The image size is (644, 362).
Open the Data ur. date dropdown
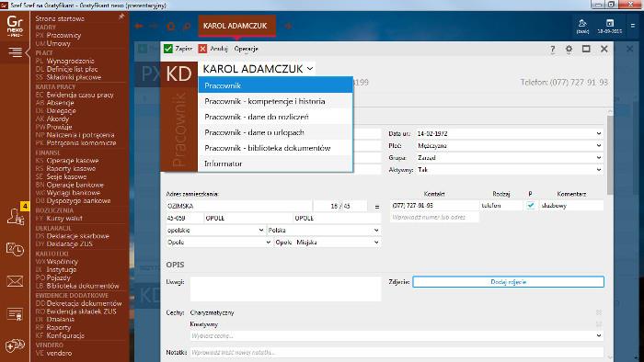[x=599, y=133]
